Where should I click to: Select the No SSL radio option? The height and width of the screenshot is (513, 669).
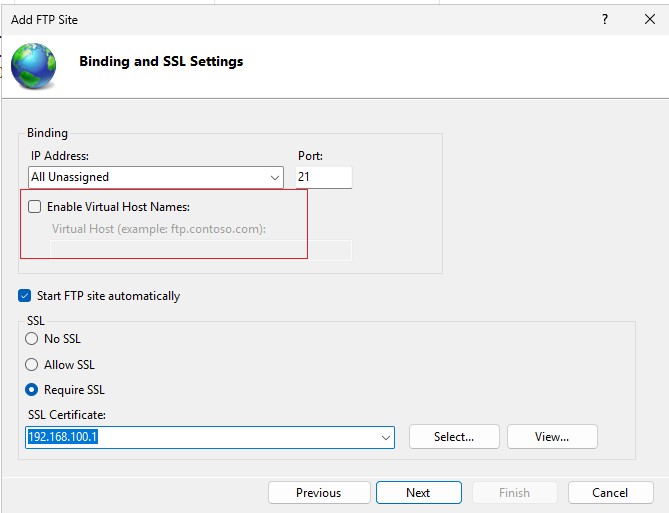pos(32,339)
